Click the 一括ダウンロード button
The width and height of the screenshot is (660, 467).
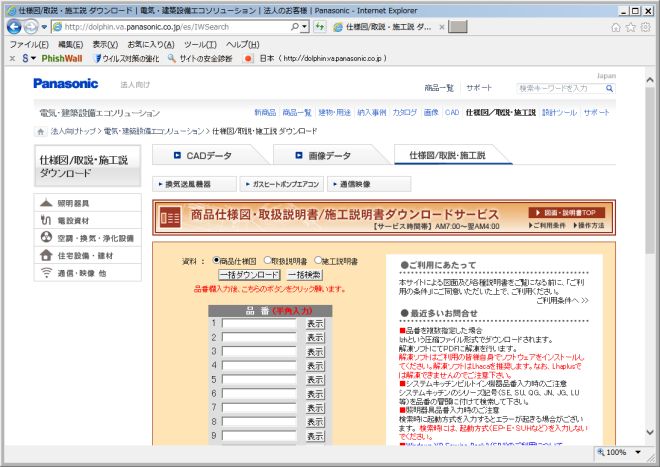(249, 275)
